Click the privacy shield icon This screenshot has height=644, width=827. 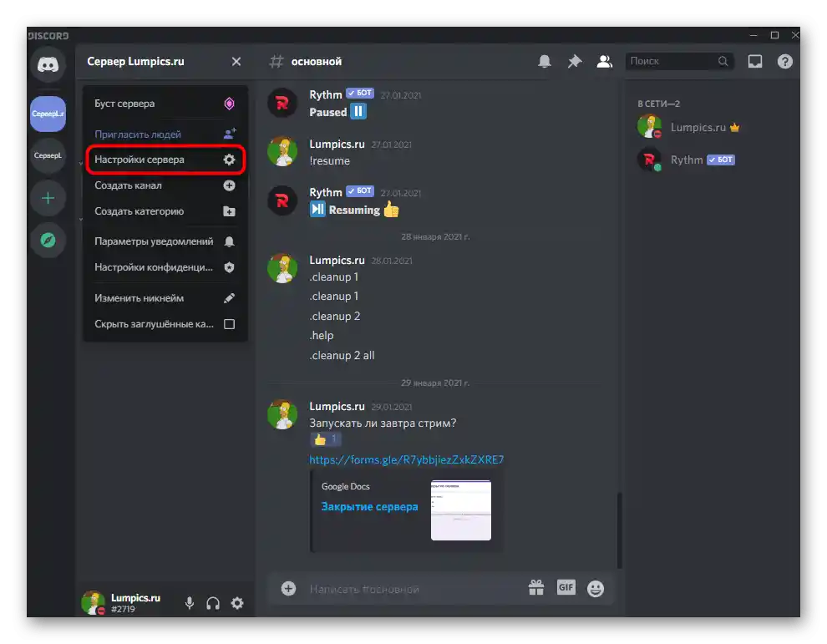(x=229, y=267)
